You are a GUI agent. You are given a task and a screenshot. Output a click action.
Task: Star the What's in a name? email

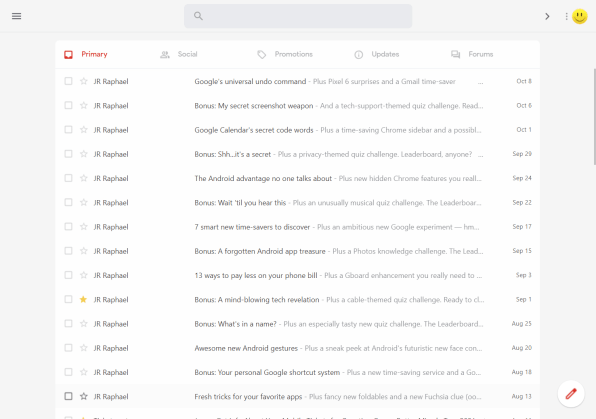(84, 324)
